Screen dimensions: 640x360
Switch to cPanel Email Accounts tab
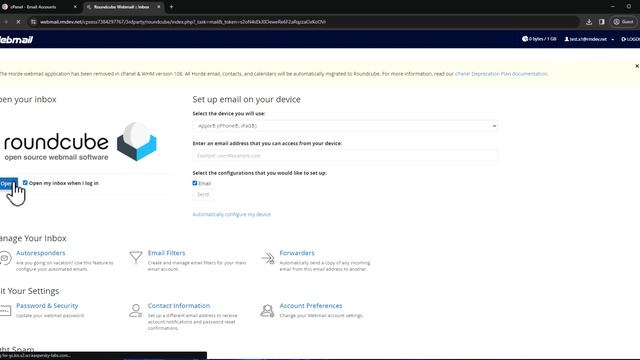click(x=40, y=7)
